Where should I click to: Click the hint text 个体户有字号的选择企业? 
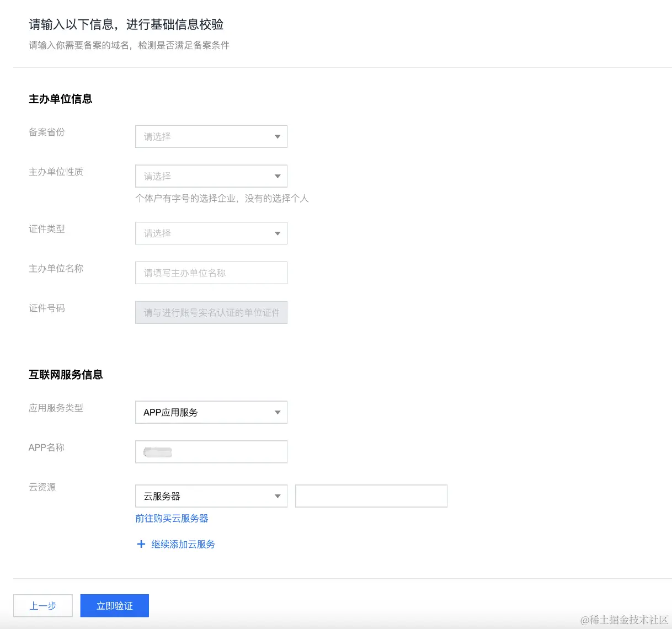pos(185,198)
